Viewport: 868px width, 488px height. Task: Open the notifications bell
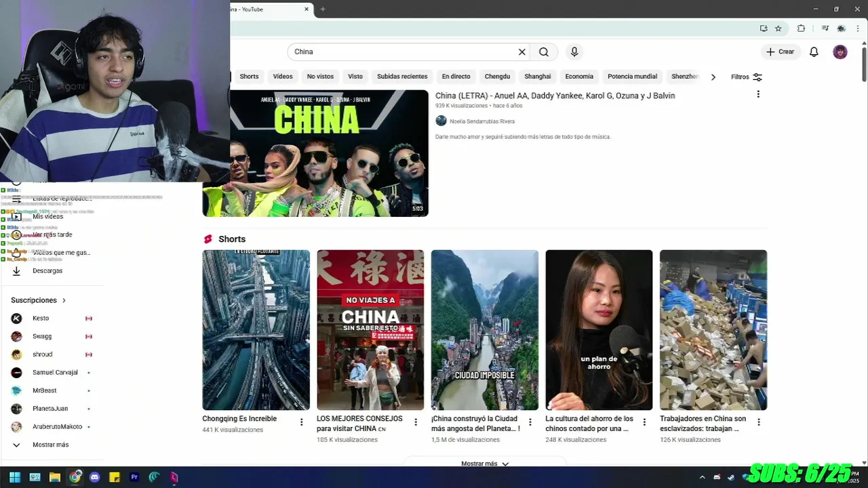[x=814, y=52]
